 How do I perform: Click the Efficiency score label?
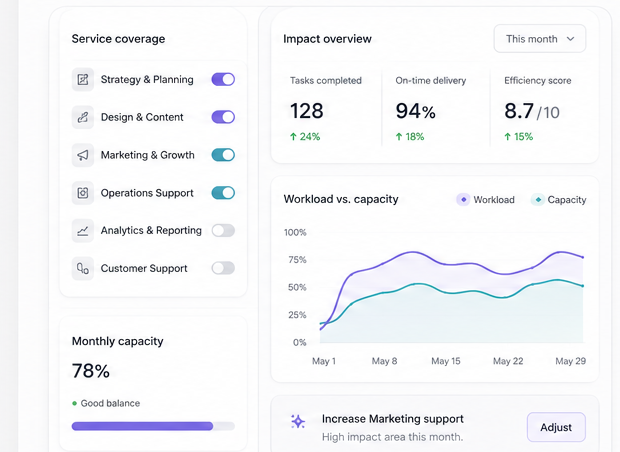[x=538, y=81]
